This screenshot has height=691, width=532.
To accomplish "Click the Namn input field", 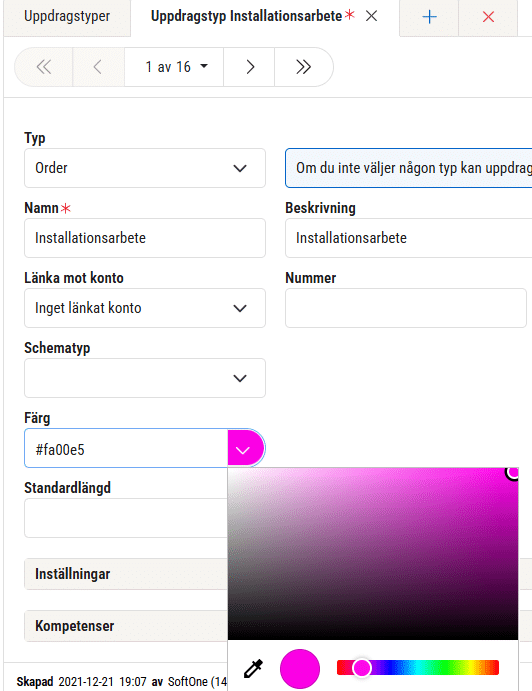I will point(145,238).
